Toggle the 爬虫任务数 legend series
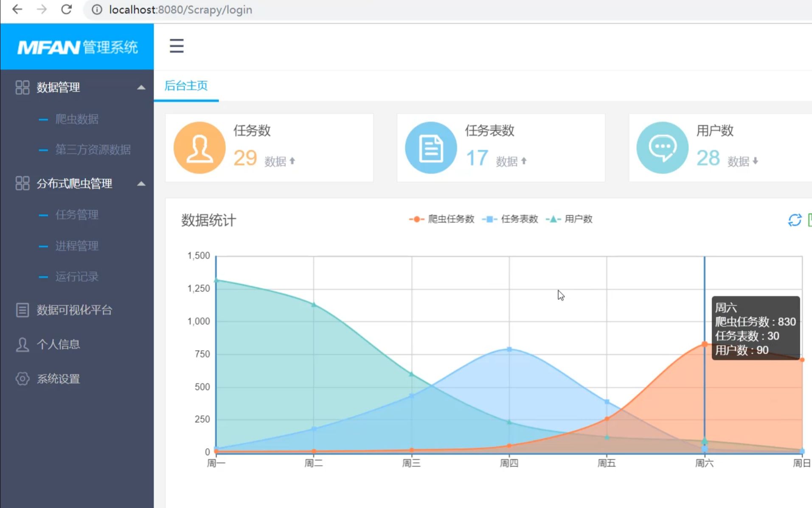Screen dimensions: 812x508 pos(441,219)
